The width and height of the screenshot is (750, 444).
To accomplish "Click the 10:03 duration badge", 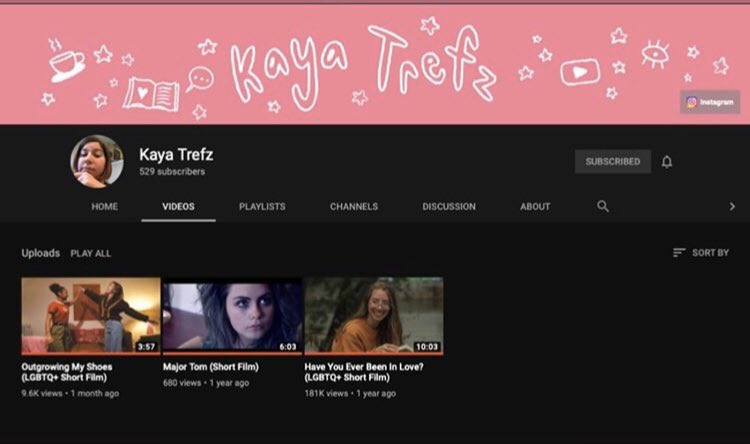I will 427,347.
